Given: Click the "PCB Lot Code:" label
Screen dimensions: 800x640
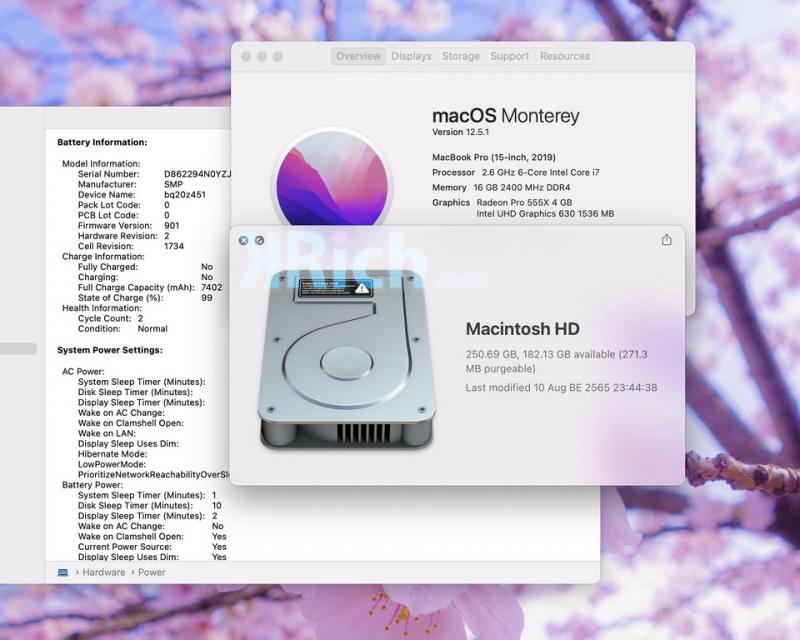Looking at the screenshot, I should tap(108, 215).
